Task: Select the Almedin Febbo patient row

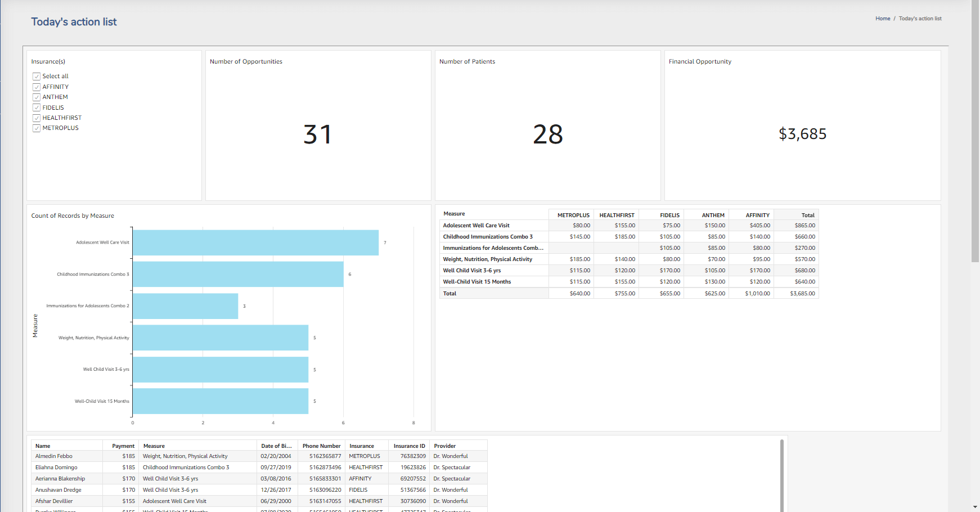Action: pyautogui.click(x=54, y=456)
